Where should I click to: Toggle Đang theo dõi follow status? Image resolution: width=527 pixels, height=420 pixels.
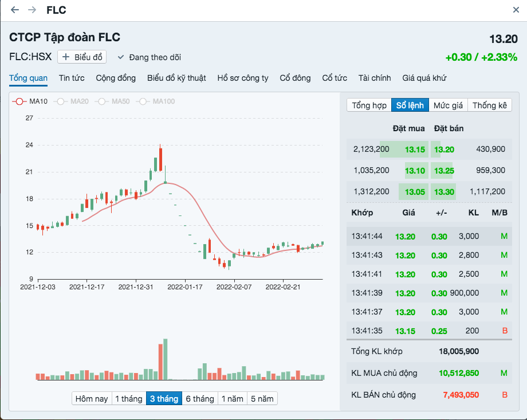click(150, 57)
